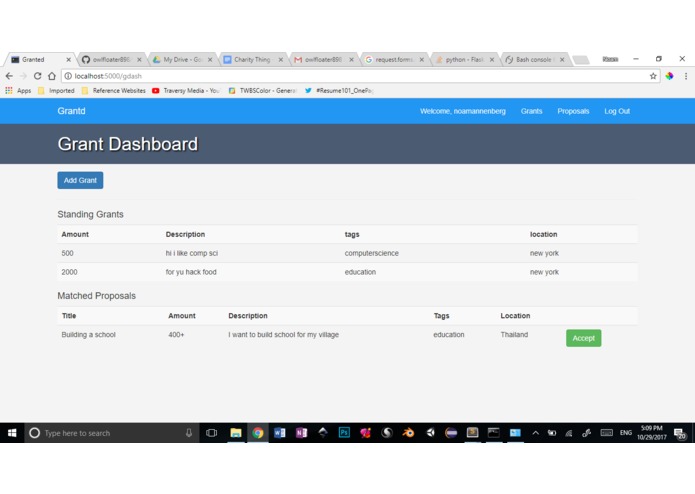695x494 pixels.
Task: Click the browser back arrow
Action: (x=9, y=76)
